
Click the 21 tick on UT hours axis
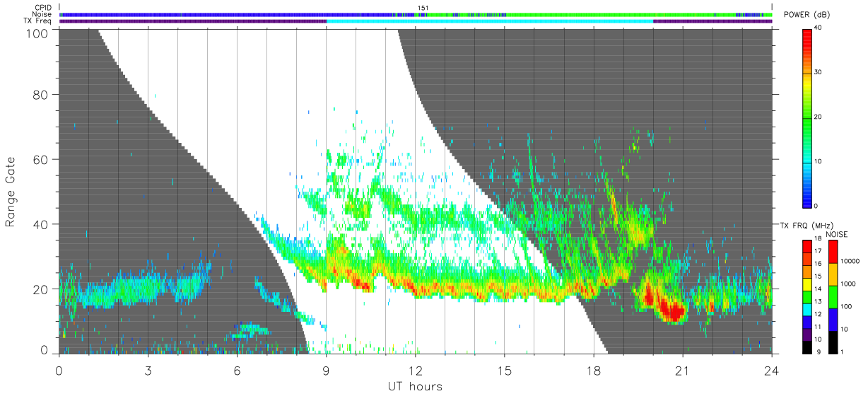coord(682,370)
